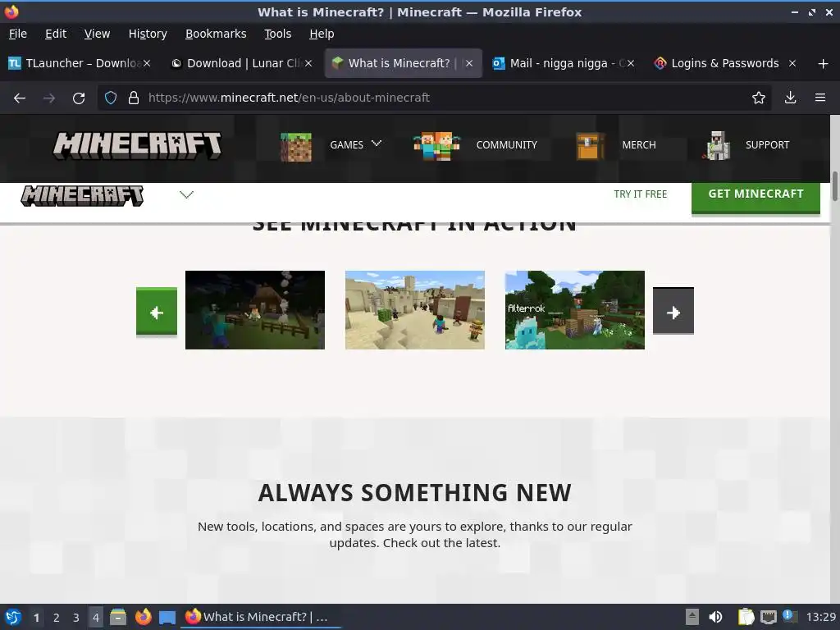Open the notification tray icon with exclamation
The image size is (840, 630).
(x=789, y=617)
